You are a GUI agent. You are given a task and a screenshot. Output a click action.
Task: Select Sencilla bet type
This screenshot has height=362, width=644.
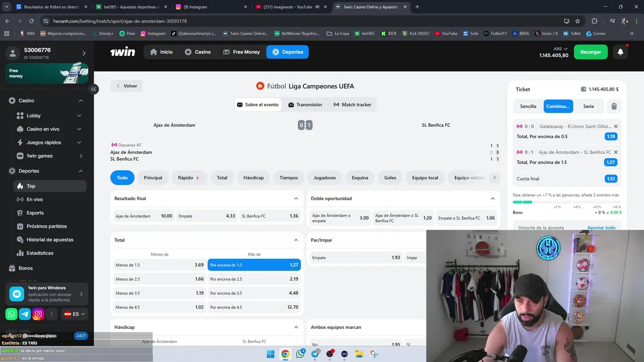coord(528,106)
